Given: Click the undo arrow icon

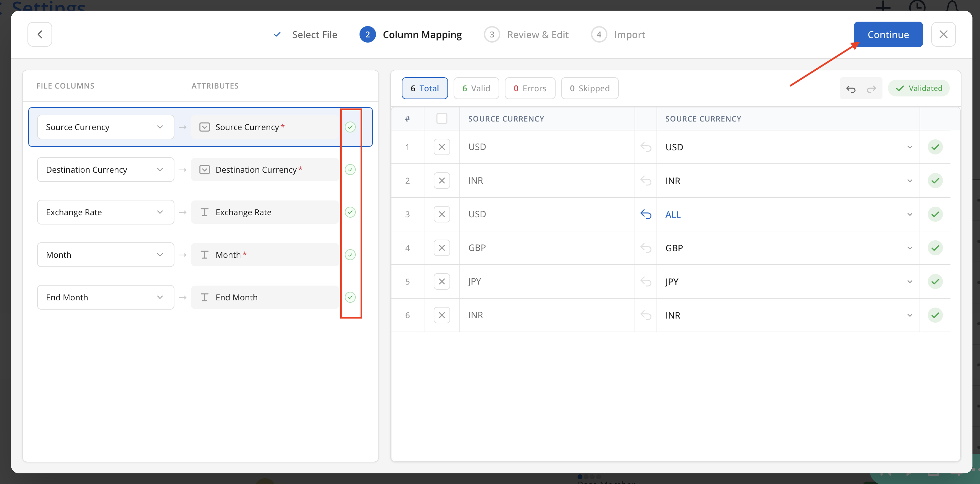Looking at the screenshot, I should point(851,89).
